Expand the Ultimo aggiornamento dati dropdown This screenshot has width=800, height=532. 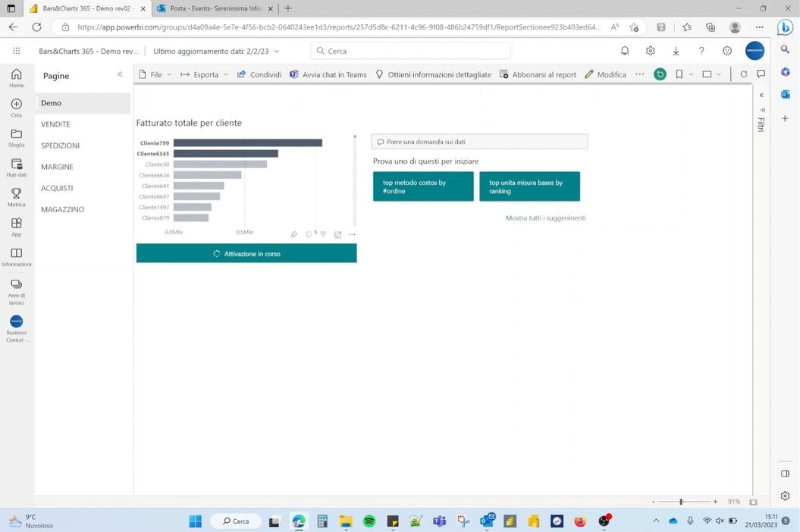216,51
